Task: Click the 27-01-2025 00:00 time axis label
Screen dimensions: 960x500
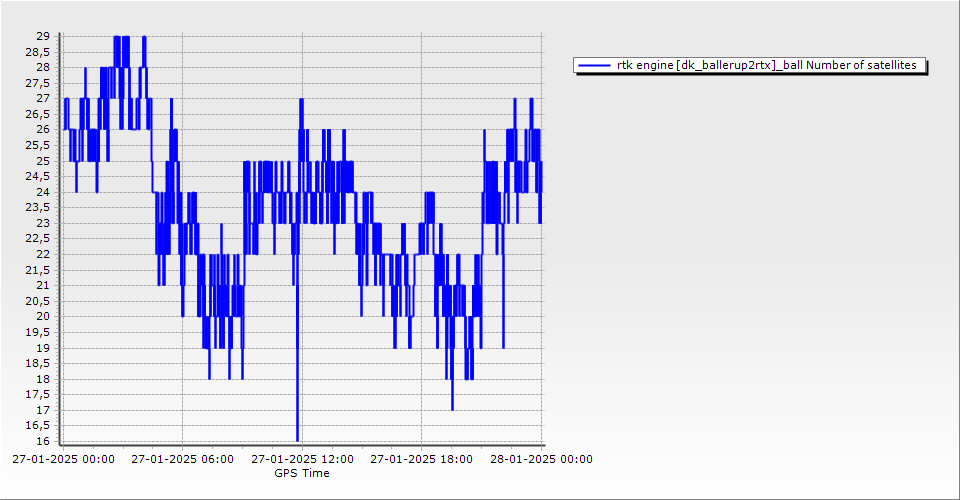Action: 64,460
